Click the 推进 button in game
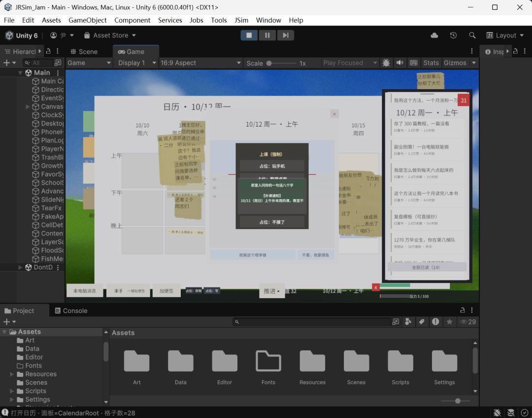The image size is (532, 418). coord(271,291)
